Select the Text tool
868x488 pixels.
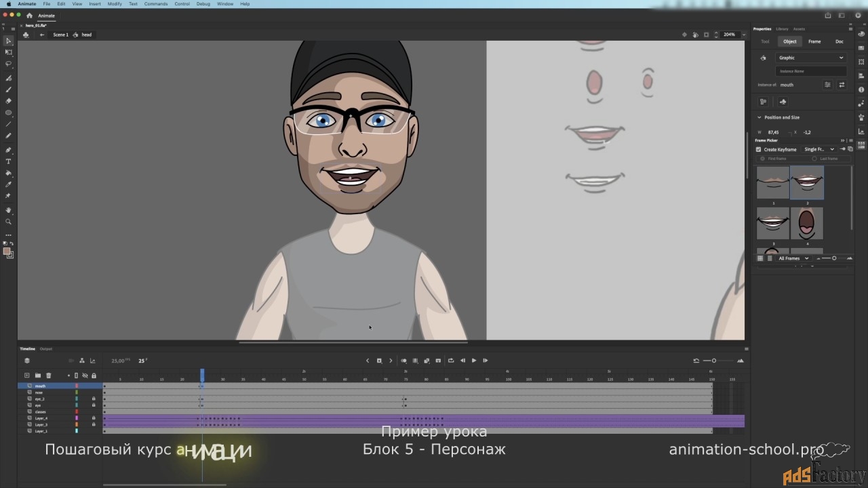pos(9,161)
